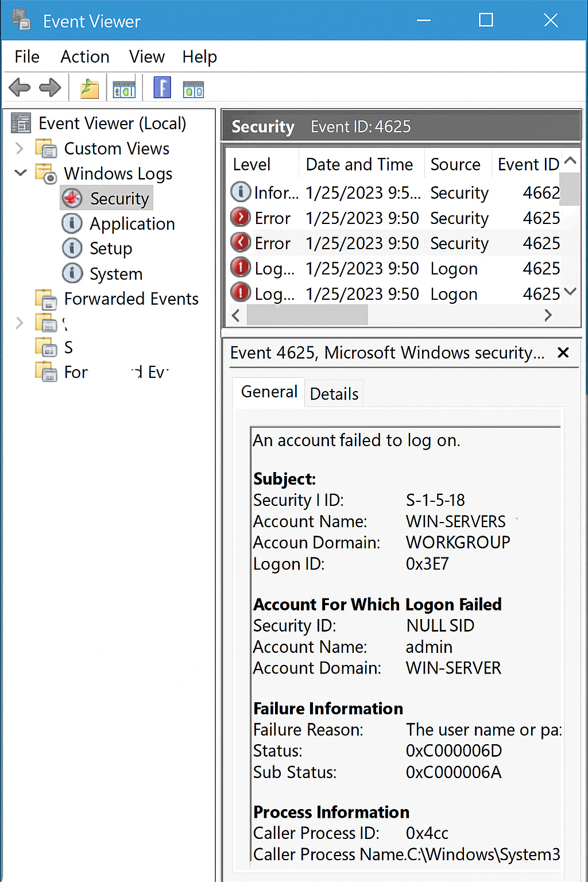Click the NULL SID value
588x882 pixels.
[440, 626]
